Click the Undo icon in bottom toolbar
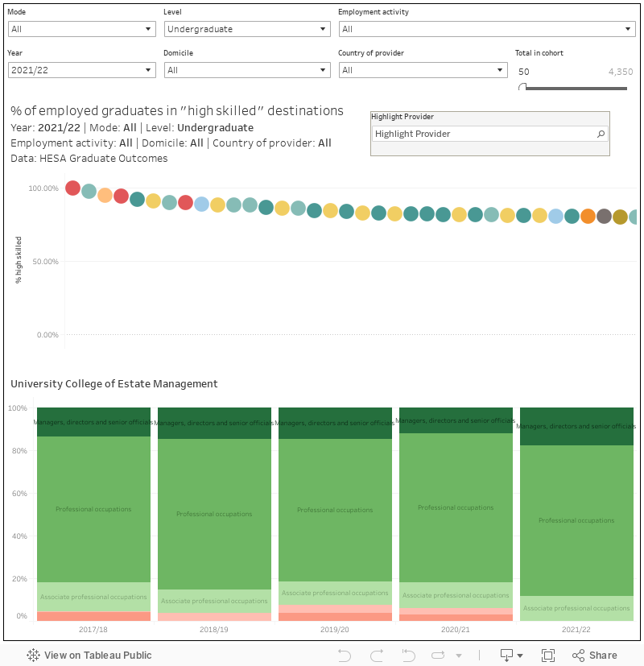Viewport: 644px width, 666px height. click(x=345, y=656)
